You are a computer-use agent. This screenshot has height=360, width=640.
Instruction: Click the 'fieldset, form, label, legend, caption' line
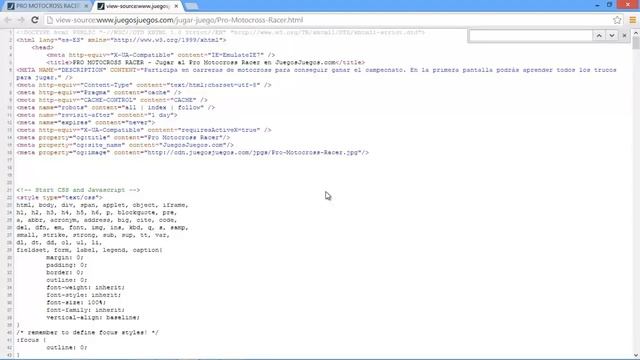pyautogui.click(x=89, y=250)
